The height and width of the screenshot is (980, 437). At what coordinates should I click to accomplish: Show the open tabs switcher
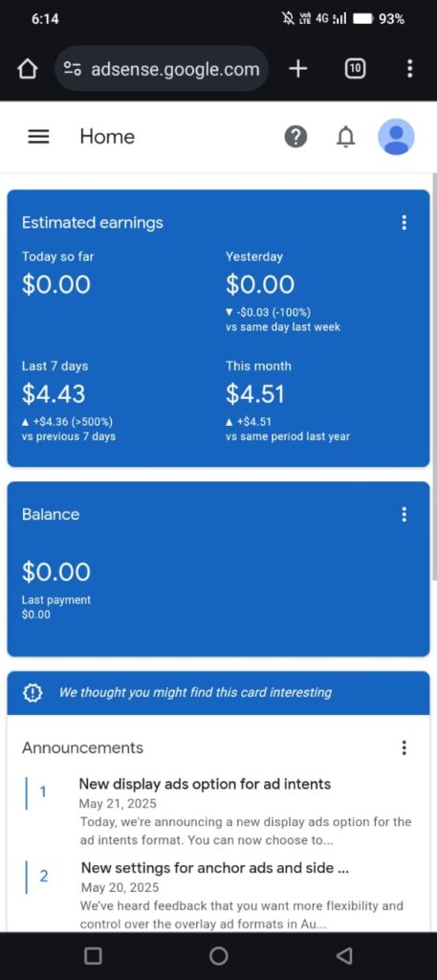tap(355, 69)
